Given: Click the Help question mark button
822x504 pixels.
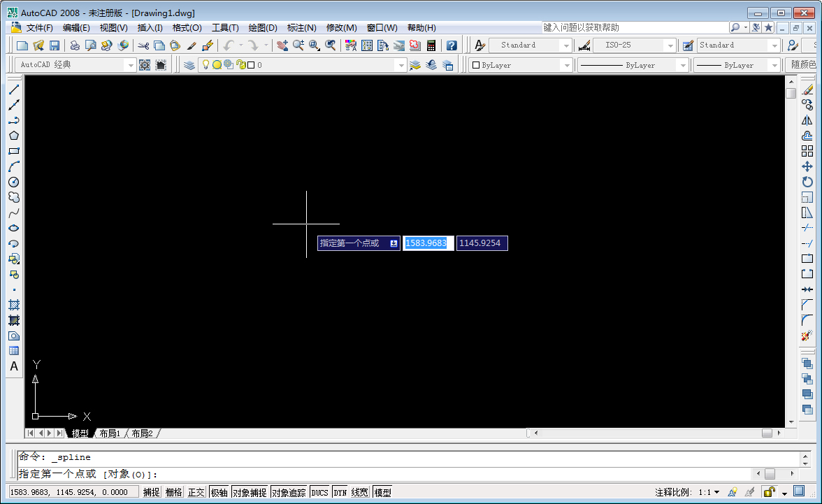Looking at the screenshot, I should point(452,44).
